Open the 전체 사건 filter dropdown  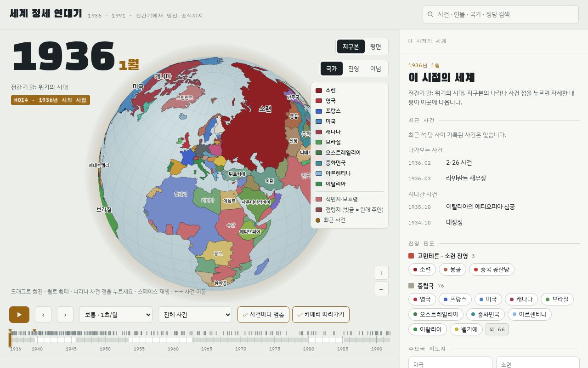coord(195,315)
